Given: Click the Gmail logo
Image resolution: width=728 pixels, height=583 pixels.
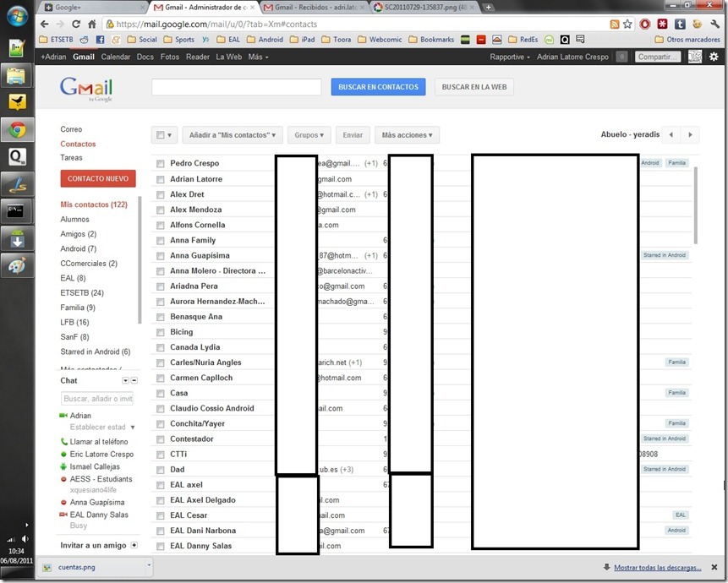Looking at the screenshot, I should (86, 89).
